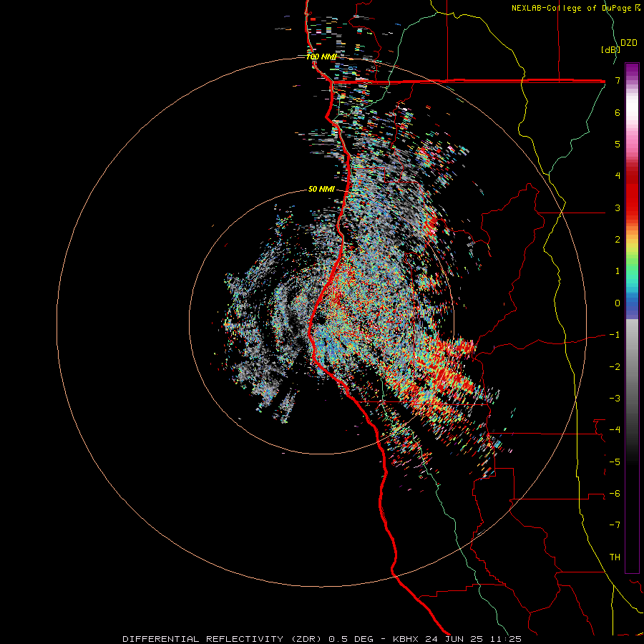Click the [dB] units label
Image resolution: width=644 pixels, height=644 pixels.
click(610, 49)
